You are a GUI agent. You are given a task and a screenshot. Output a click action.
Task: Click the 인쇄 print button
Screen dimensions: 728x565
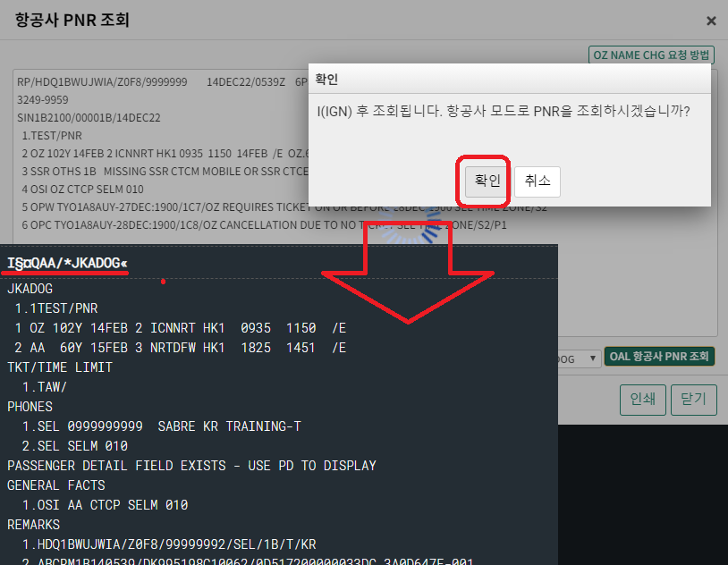click(x=642, y=400)
